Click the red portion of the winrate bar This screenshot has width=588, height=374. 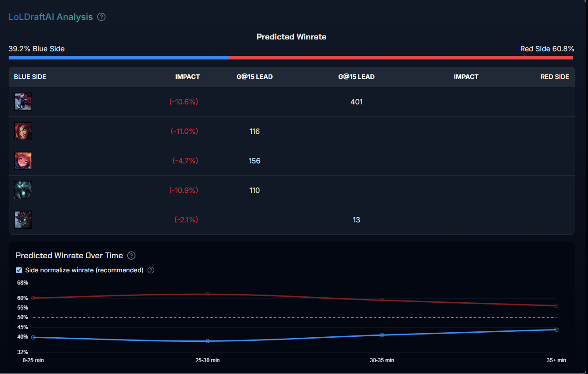[401, 58]
